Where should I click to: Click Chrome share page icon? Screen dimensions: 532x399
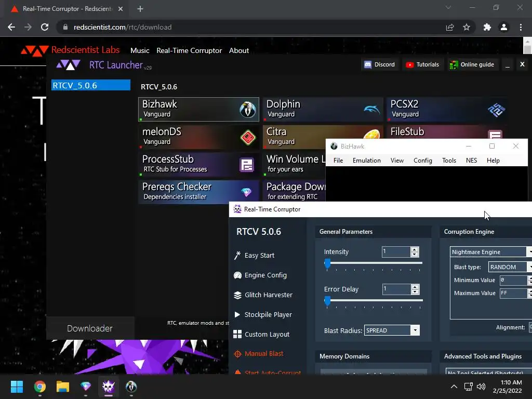click(x=450, y=27)
